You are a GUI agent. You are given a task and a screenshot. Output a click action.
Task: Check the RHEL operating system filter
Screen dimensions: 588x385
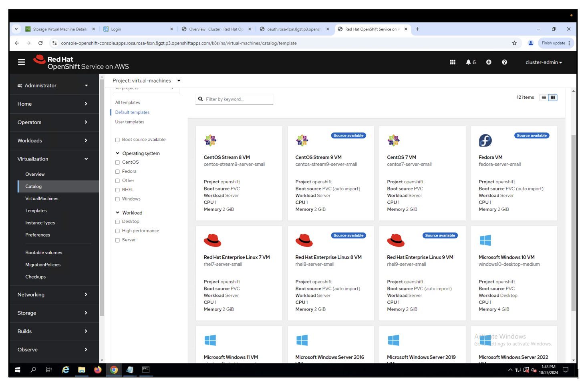[117, 190]
